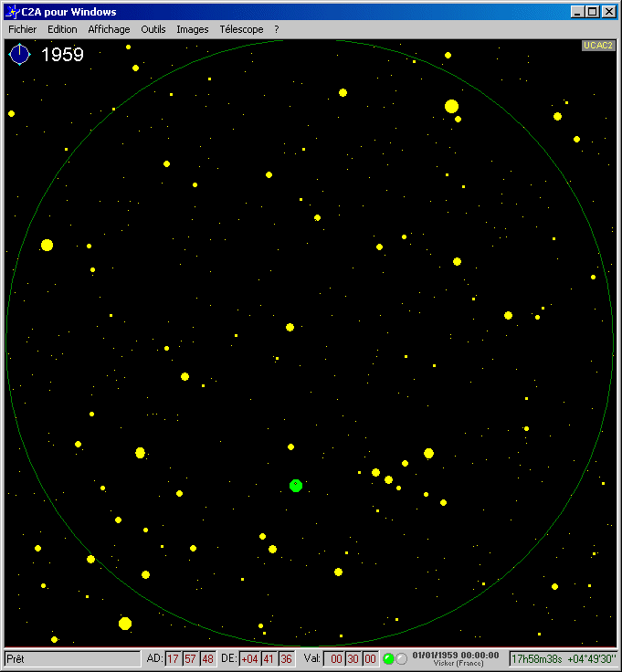Open the Fichier menu
The image size is (622, 672).
point(22,29)
